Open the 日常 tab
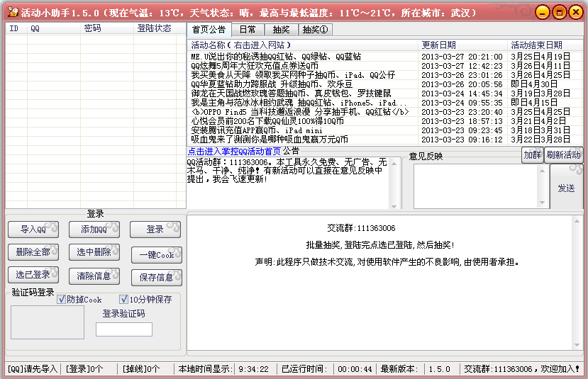The image size is (588, 379). coord(248,30)
